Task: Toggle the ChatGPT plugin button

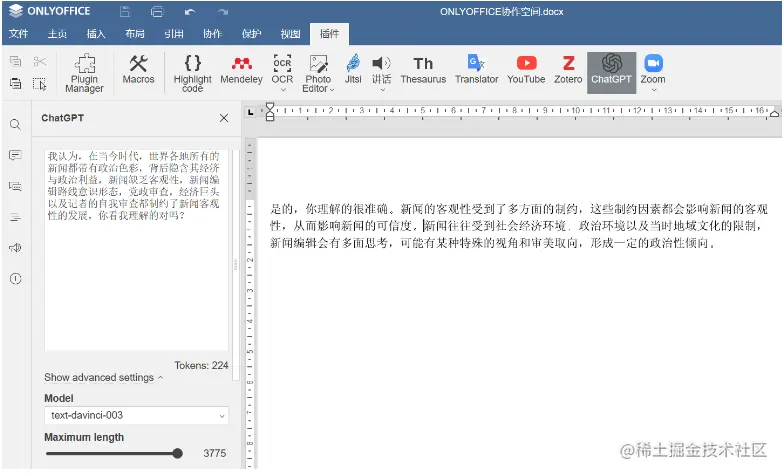Action: point(611,72)
